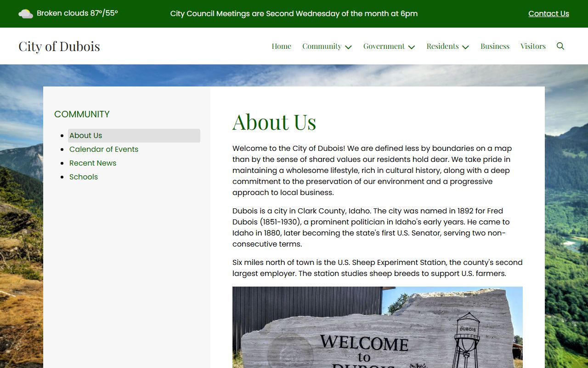Click the broken clouds weather icon
The height and width of the screenshot is (368, 588).
coord(26,14)
